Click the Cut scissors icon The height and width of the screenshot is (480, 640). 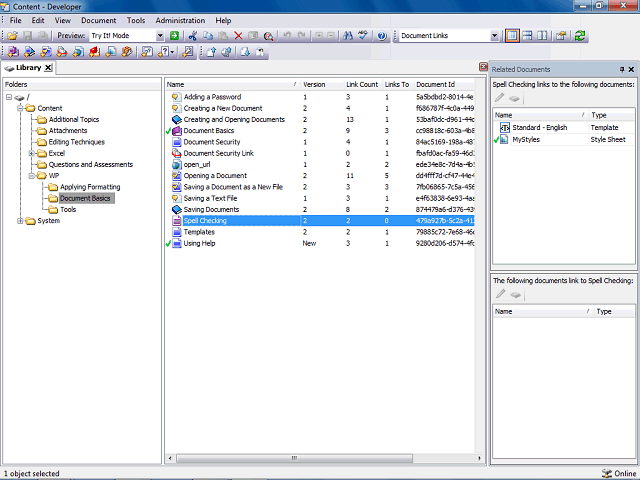pyautogui.click(x=193, y=36)
